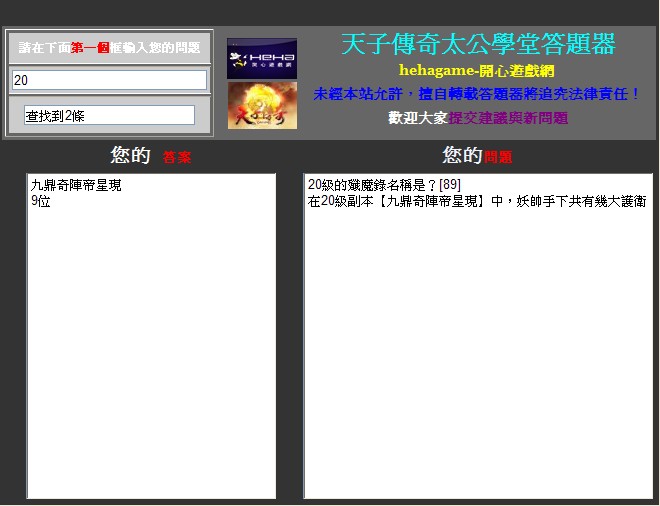The height and width of the screenshot is (506, 660).
Task: Open the hehagame-開心遊戲網 link
Action: pos(476,70)
